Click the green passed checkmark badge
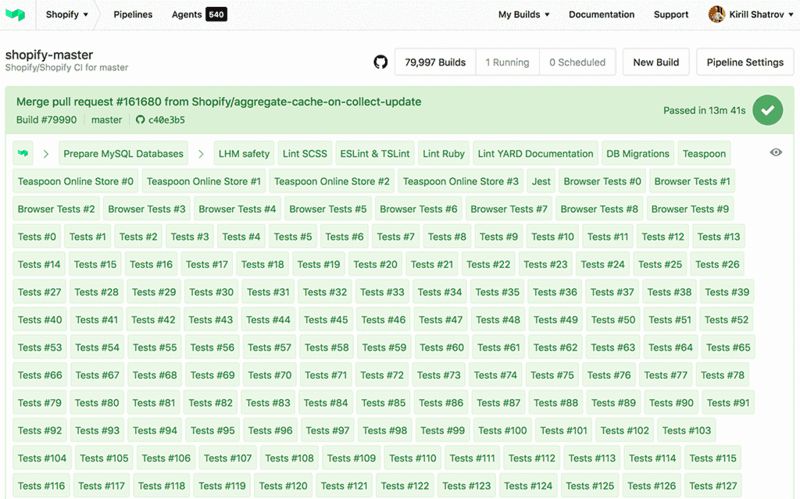Viewport: 800px width, 499px height. [x=767, y=110]
